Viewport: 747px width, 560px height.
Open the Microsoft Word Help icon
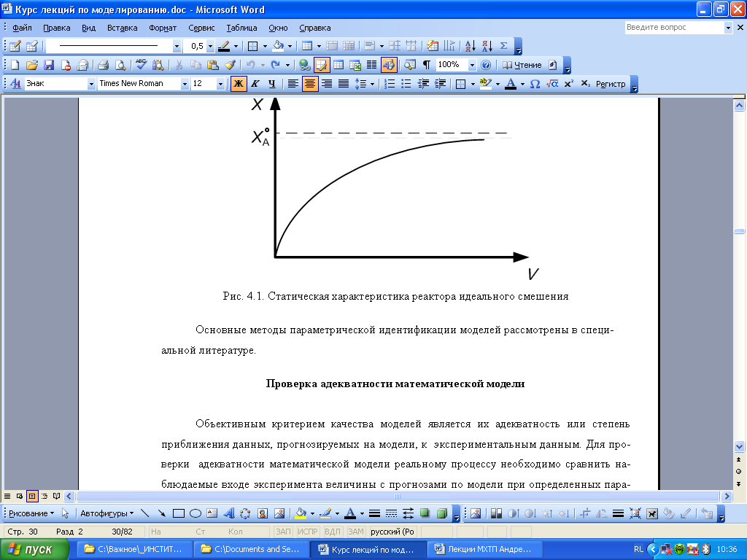[485, 65]
